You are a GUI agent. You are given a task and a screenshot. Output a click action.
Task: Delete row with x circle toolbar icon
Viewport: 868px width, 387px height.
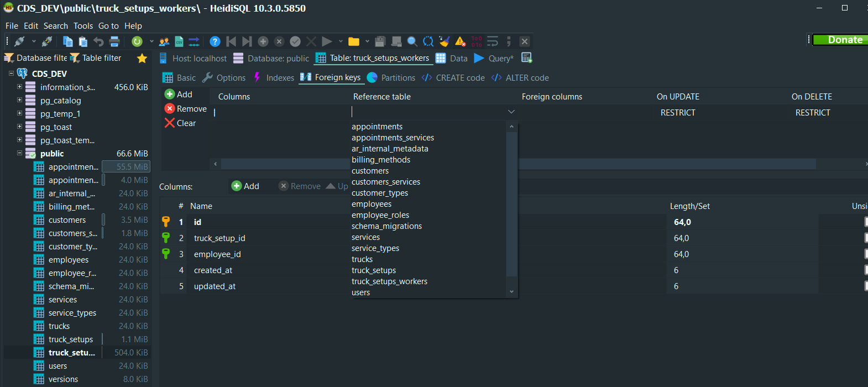[279, 41]
